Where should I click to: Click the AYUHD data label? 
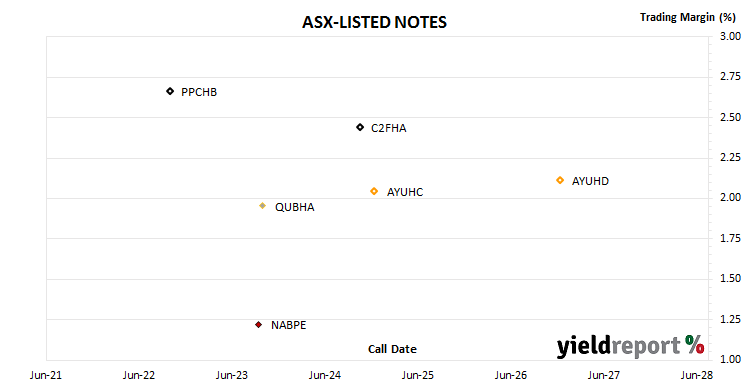pyautogui.click(x=590, y=181)
